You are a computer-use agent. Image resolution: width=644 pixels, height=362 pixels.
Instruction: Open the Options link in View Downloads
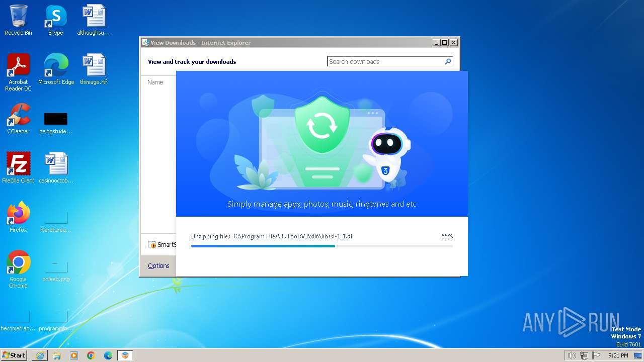pos(158,266)
